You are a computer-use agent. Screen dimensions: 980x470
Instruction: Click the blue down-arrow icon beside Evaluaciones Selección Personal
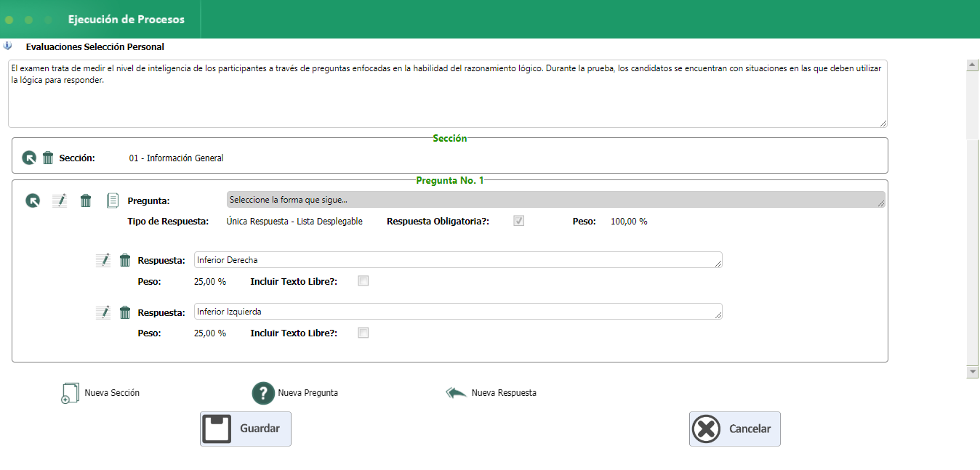[8, 45]
